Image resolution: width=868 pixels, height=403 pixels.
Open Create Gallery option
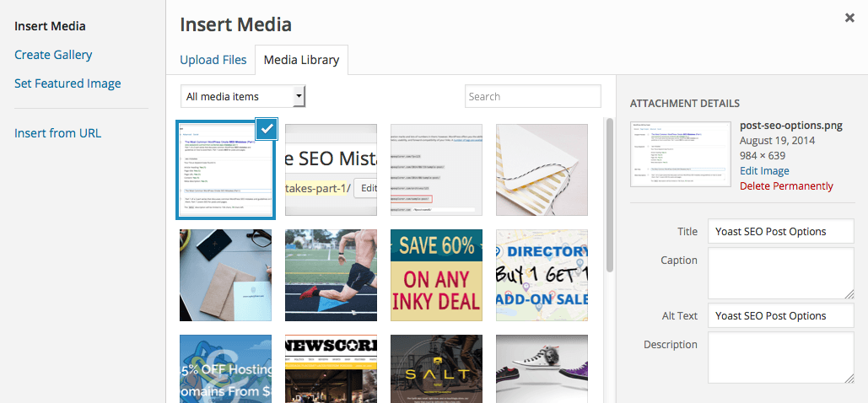pos(53,55)
